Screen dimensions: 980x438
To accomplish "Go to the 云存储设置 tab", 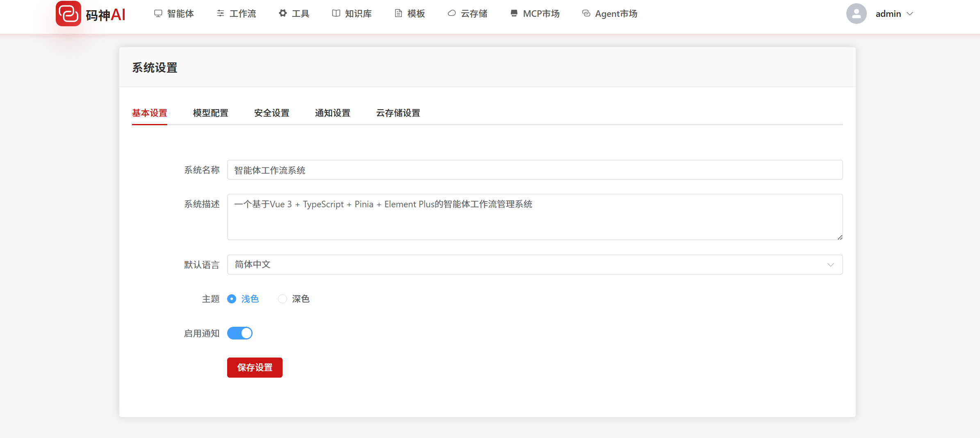I will point(398,113).
